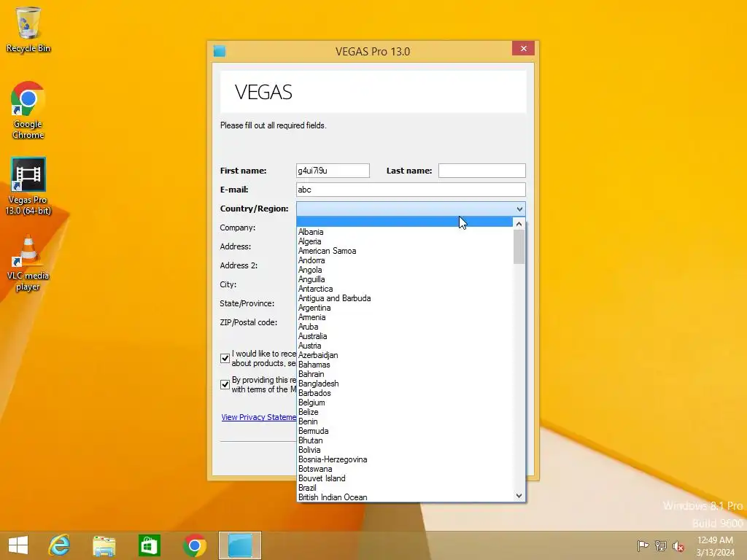Select the Vegas Pro 13.0 desktop shortcut
The height and width of the screenshot is (560, 747).
28,186
